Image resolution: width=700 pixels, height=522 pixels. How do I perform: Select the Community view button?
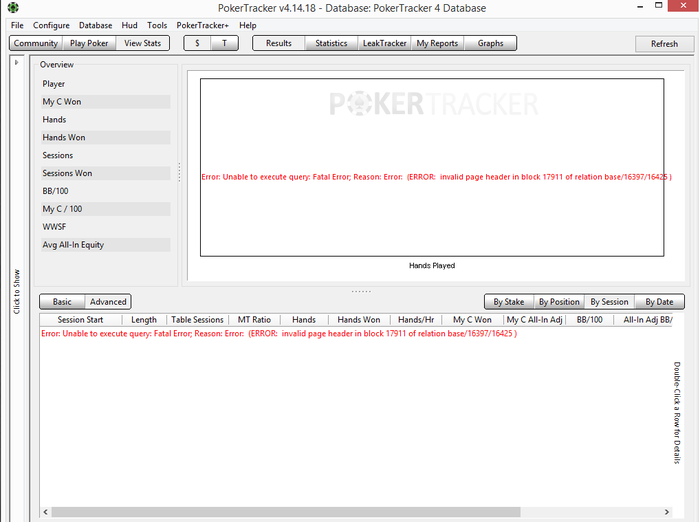(36, 43)
